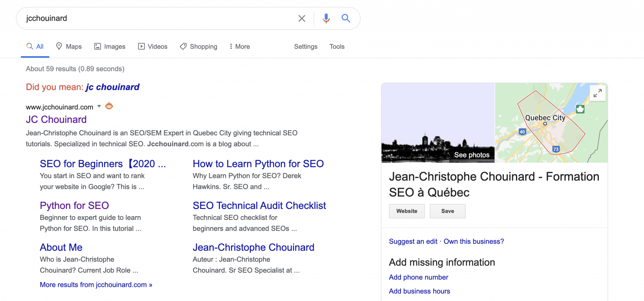
Task: Open search Settings
Action: click(x=306, y=46)
